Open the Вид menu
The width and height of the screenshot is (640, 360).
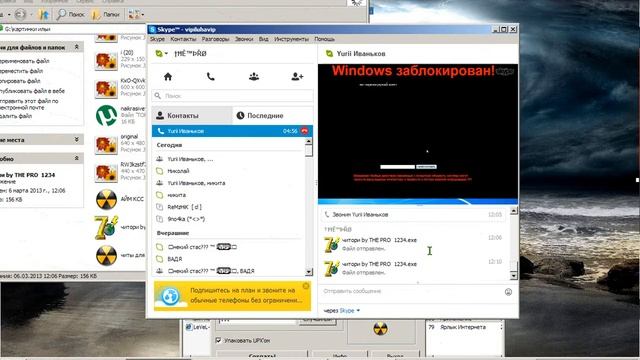[x=264, y=39]
